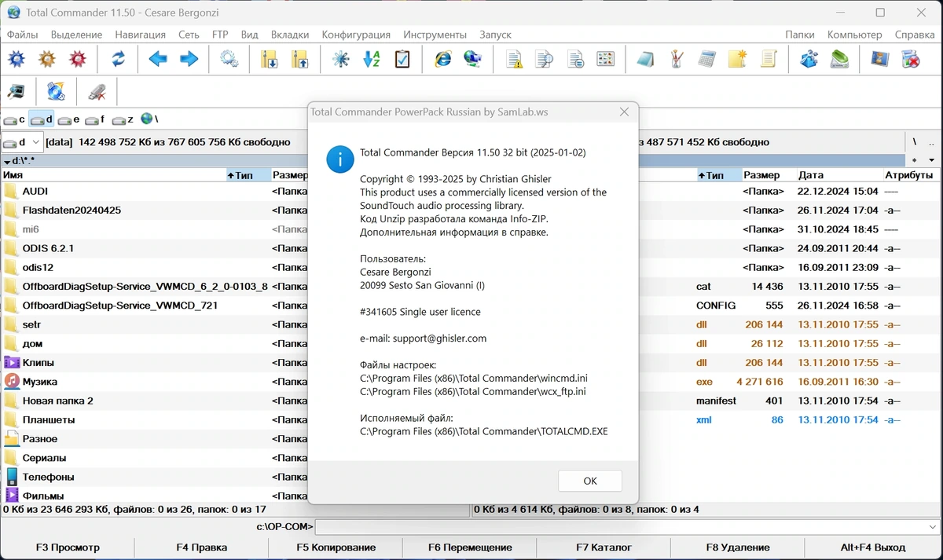Open right panel directory history arrow
Screen dimensions: 943x560
(932, 161)
